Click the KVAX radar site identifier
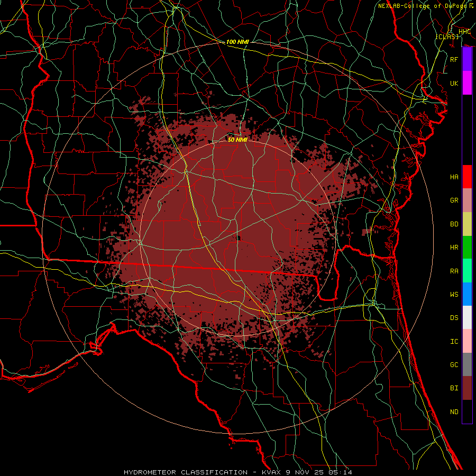The width and height of the screenshot is (476, 476). tap(271, 472)
